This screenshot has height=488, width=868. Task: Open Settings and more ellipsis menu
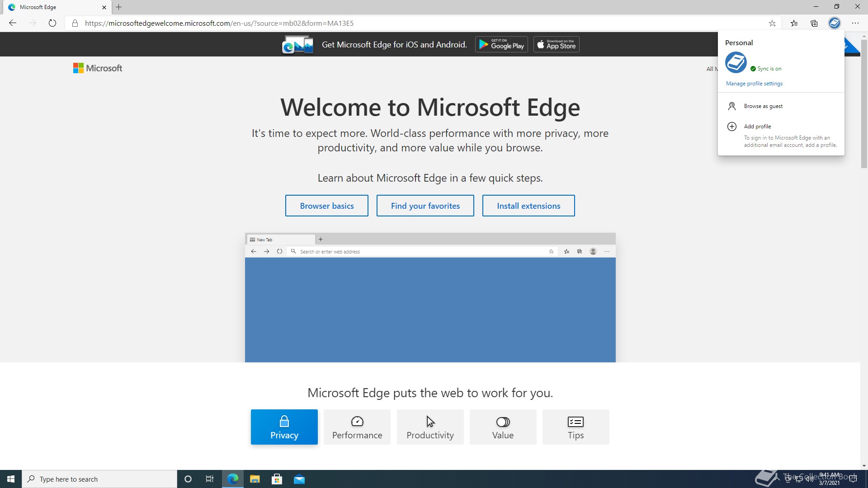(x=855, y=23)
